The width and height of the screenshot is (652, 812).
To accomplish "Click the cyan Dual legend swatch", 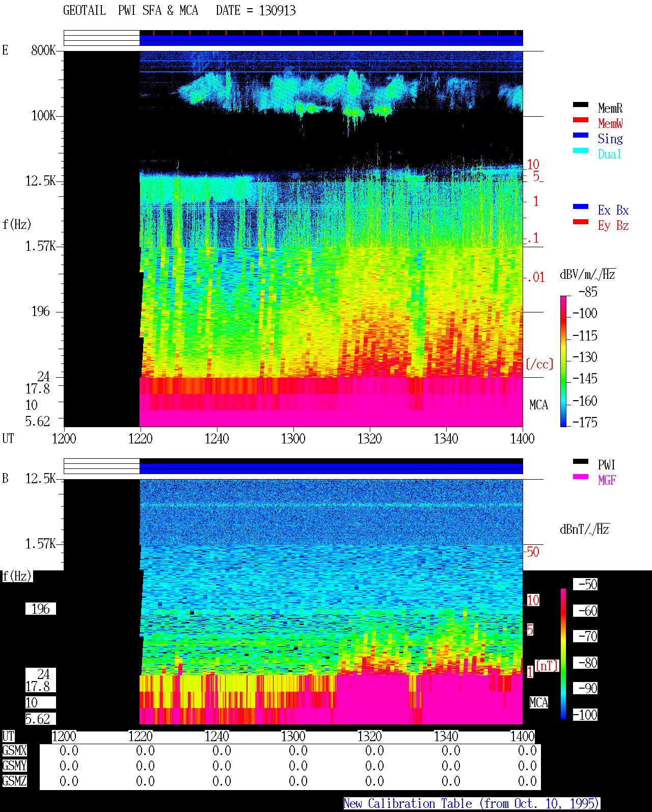I will pos(581,151).
